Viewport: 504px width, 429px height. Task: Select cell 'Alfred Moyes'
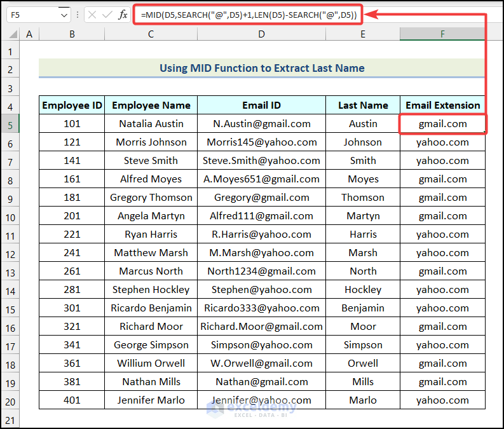(151, 179)
